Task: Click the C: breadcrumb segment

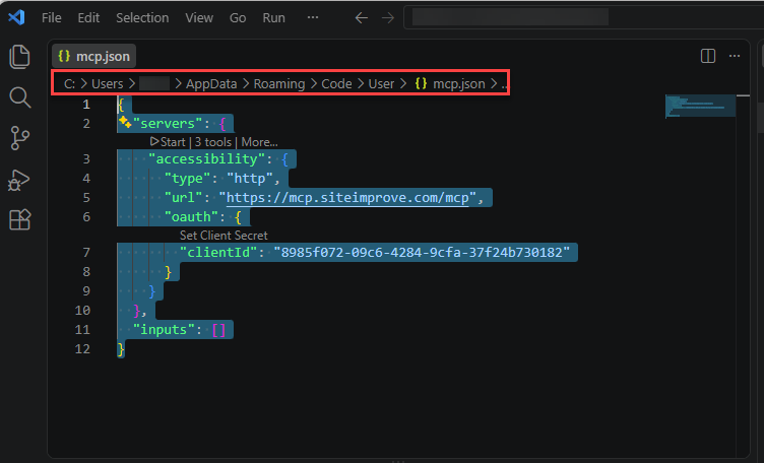Action: pos(69,84)
